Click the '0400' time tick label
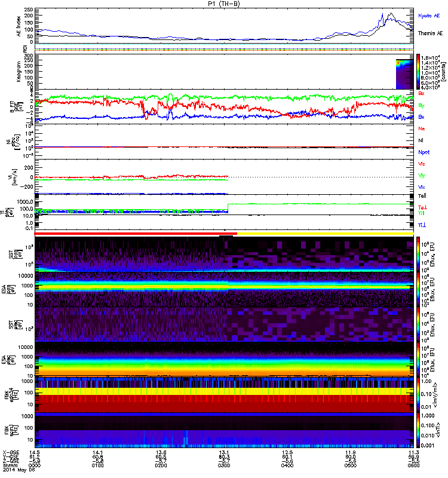The width and height of the screenshot is (448, 478). pyautogui.click(x=287, y=465)
